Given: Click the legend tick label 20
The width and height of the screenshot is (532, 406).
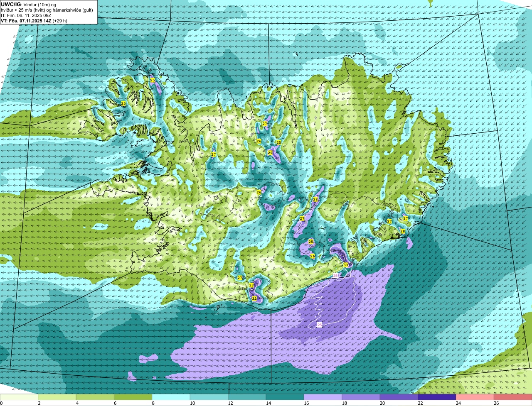Looking at the screenshot, I should coord(382,403).
